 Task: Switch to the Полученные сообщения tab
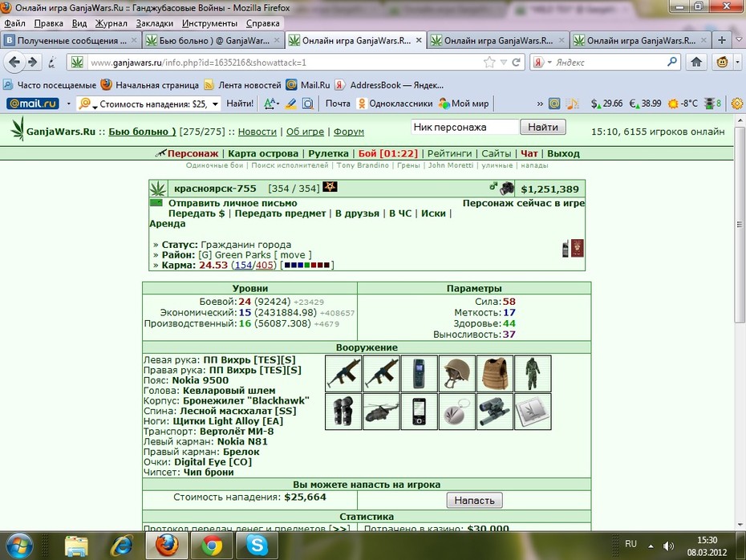[72, 41]
